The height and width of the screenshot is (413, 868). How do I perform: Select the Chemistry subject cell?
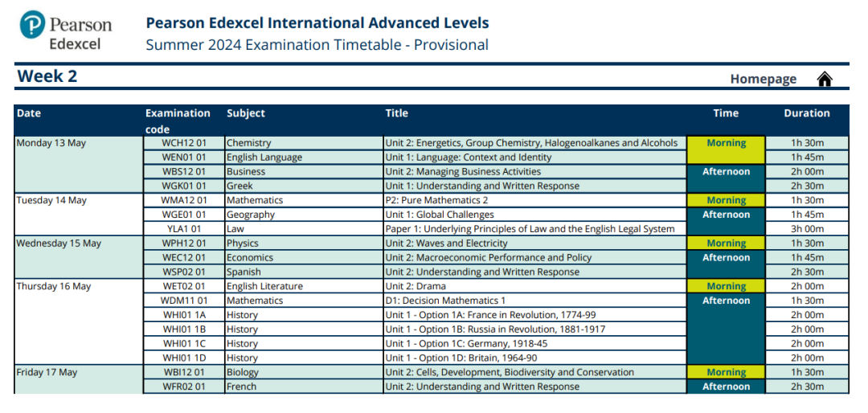point(303,143)
